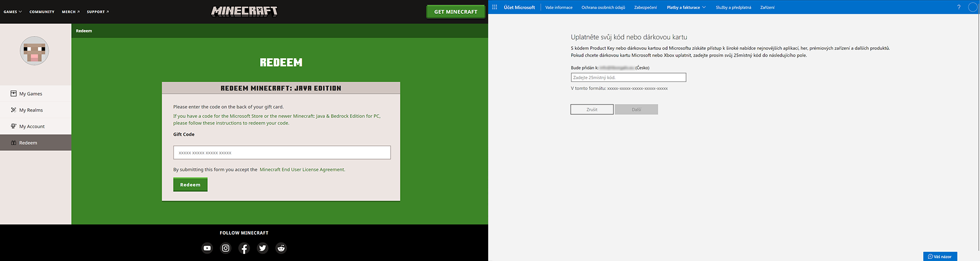Open the Váš názor feedback button
This screenshot has width=980, height=261.
tap(940, 256)
